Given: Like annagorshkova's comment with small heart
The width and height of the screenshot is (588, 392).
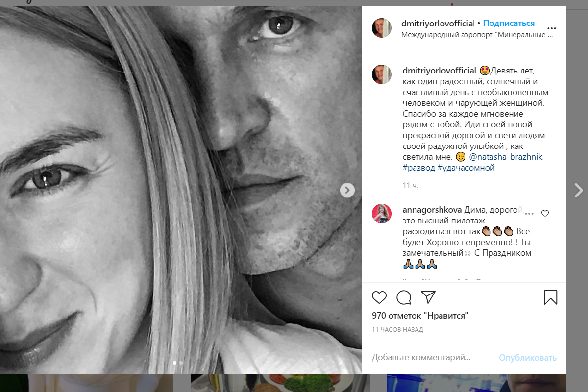Looking at the screenshot, I should click(545, 213).
